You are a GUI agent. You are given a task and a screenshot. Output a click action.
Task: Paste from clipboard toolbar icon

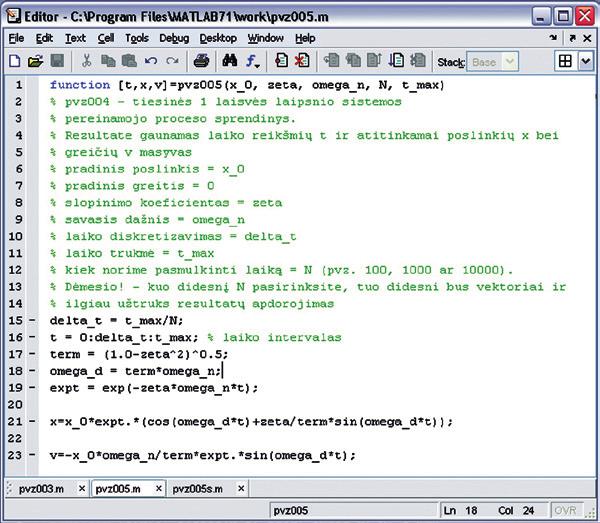[x=129, y=61]
